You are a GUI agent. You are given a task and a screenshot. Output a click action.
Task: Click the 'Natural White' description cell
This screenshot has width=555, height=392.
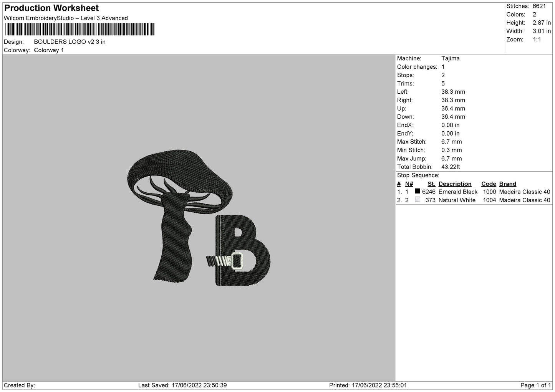coord(457,200)
